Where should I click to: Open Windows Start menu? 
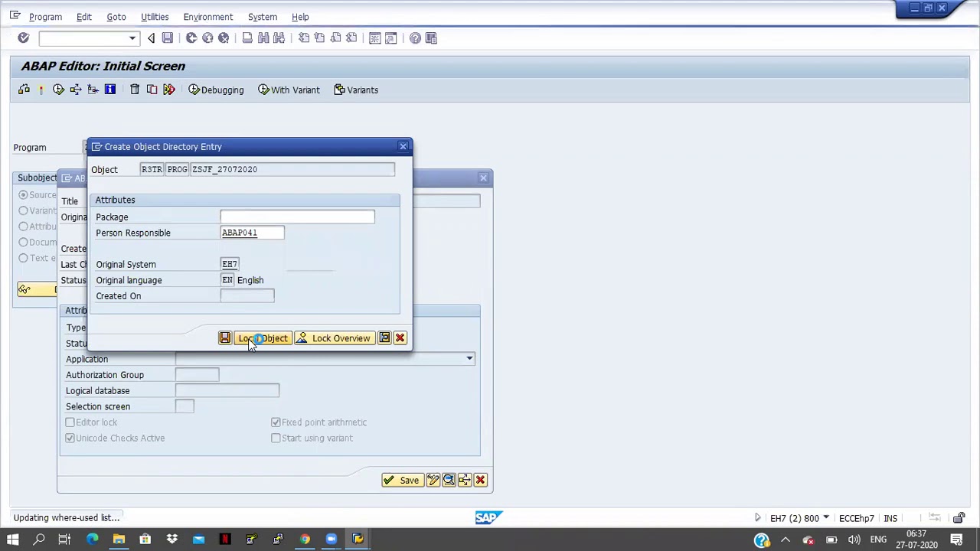click(13, 540)
